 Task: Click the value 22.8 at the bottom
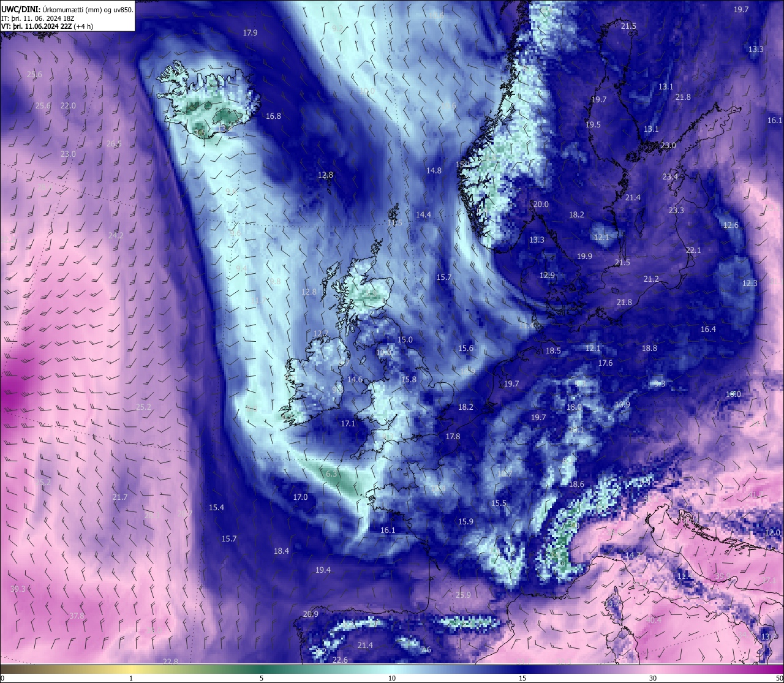171,662
